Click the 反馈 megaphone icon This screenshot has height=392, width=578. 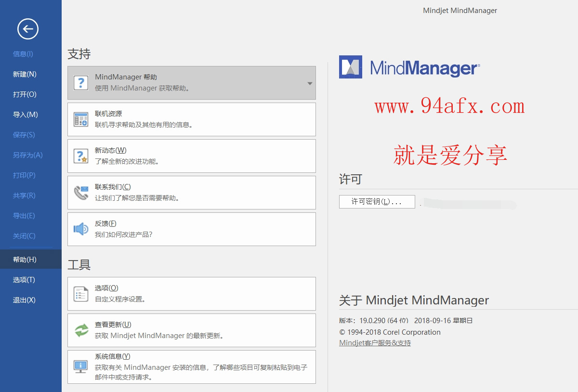click(x=81, y=229)
